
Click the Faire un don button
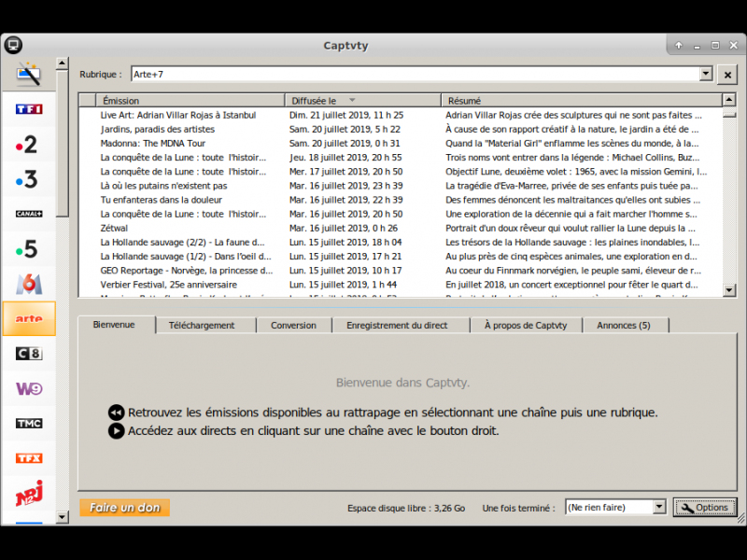[x=124, y=508]
